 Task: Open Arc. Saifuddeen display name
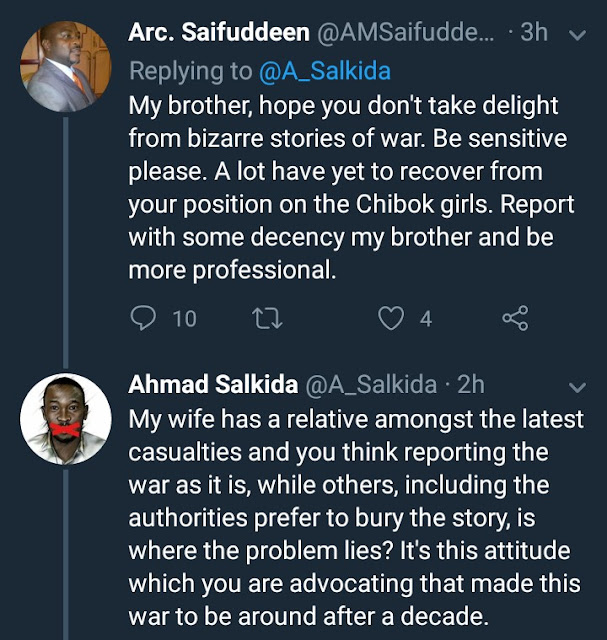(x=217, y=32)
